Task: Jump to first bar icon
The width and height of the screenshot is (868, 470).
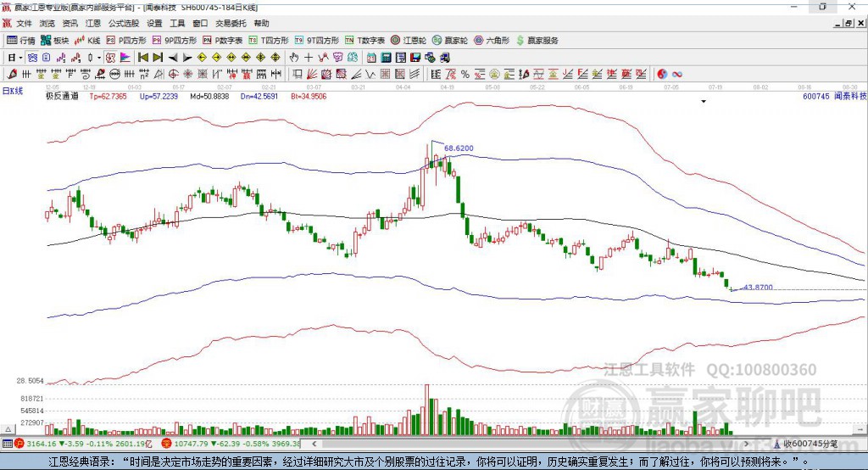Action: click(x=142, y=58)
